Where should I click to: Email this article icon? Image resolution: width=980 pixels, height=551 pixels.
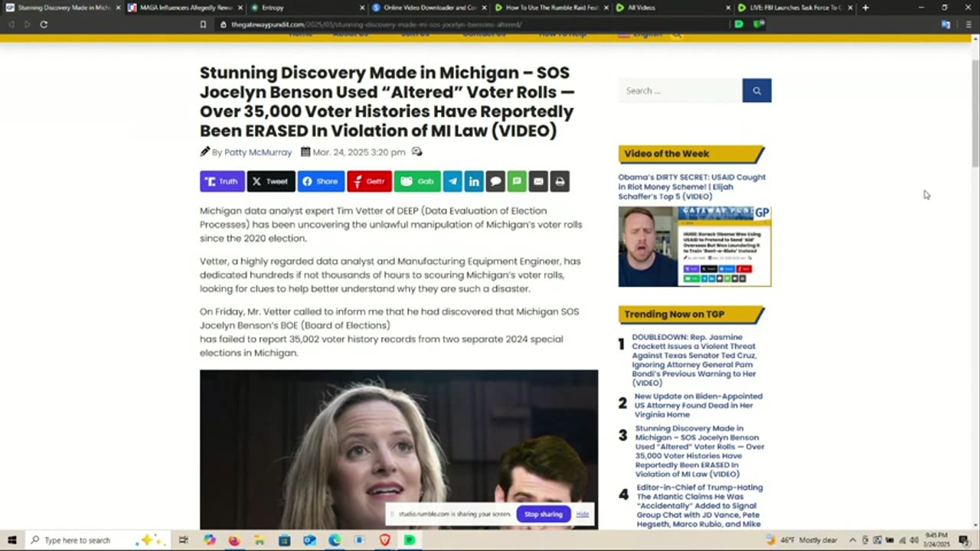[538, 181]
